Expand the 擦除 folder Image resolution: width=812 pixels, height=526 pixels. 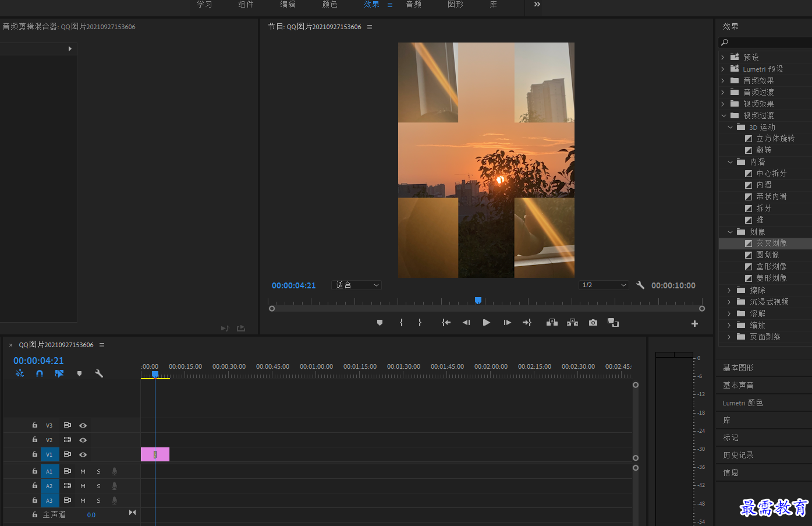(729, 290)
